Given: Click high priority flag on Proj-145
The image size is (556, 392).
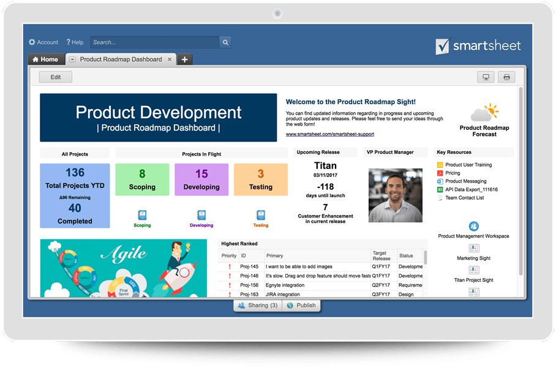Looking at the screenshot, I should click(230, 267).
